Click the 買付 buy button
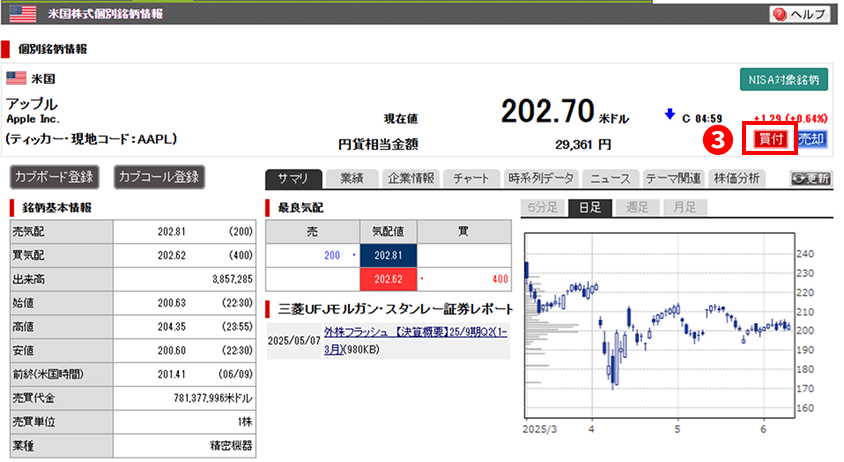The image size is (844, 462). pyautogui.click(x=770, y=139)
